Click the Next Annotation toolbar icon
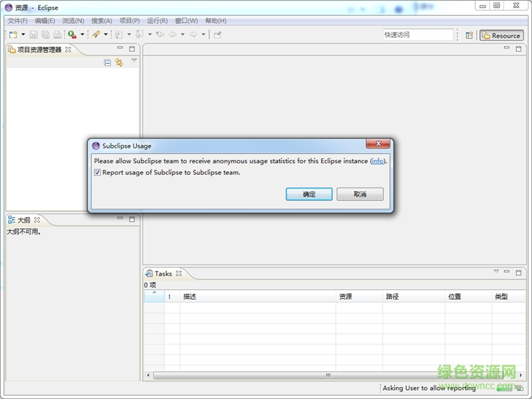 [119, 34]
